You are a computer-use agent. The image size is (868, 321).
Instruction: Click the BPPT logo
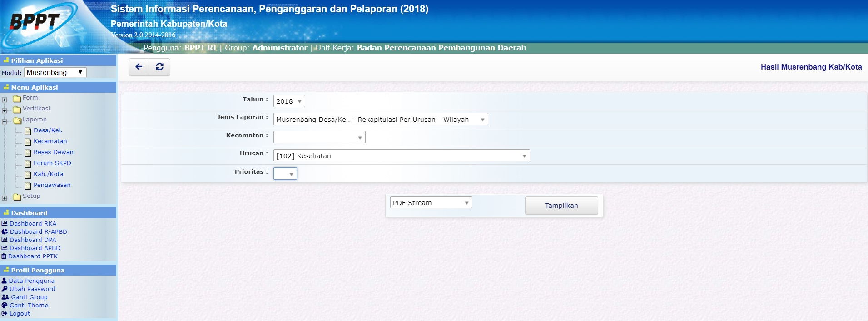pyautogui.click(x=35, y=22)
